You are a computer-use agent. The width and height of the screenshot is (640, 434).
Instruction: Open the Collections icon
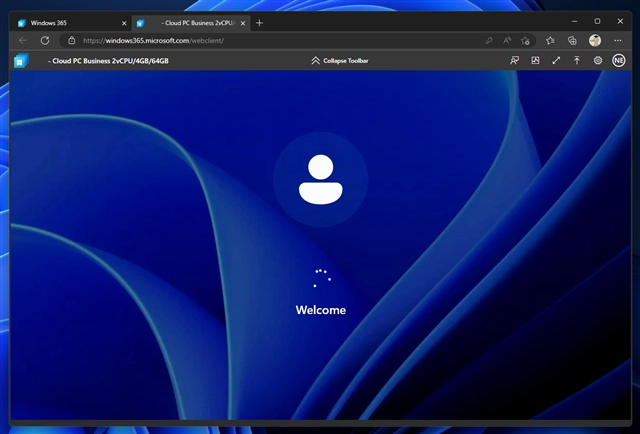[x=572, y=40]
